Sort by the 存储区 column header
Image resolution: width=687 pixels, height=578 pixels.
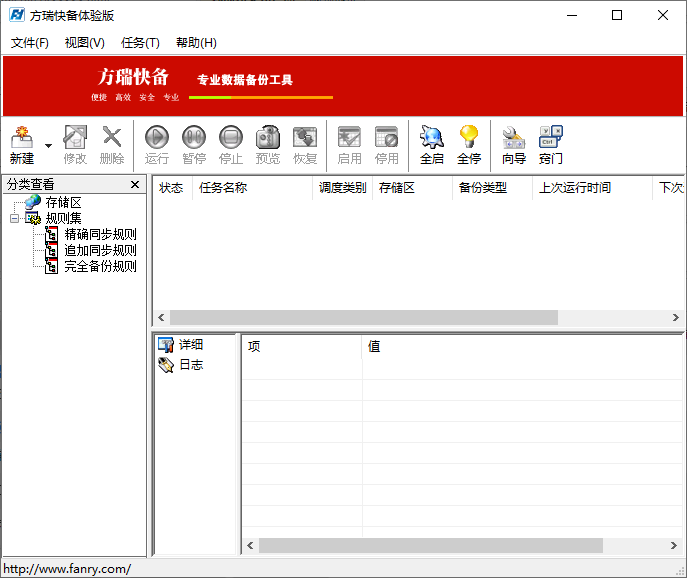point(412,188)
